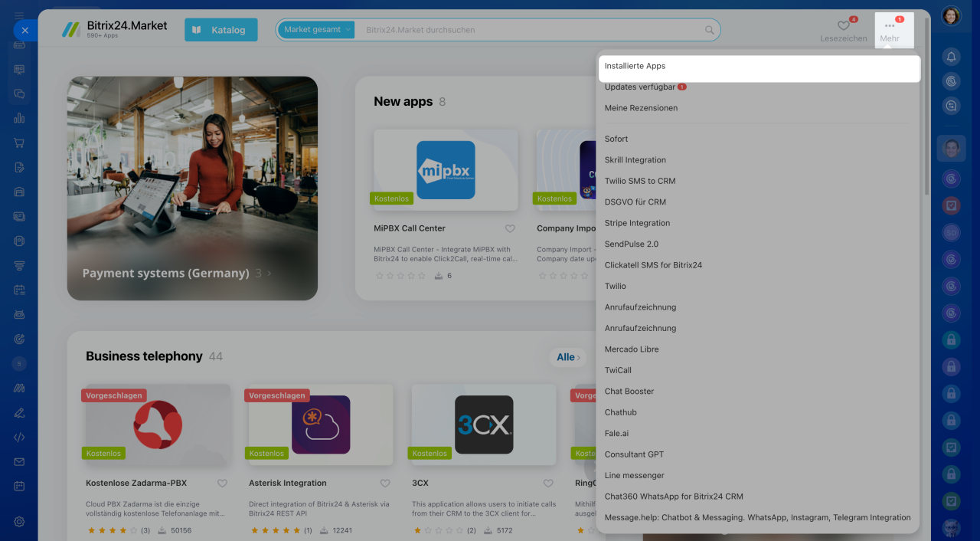Bookmark MiPBX Call Center with heart icon
The image size is (980, 541).
coord(510,228)
